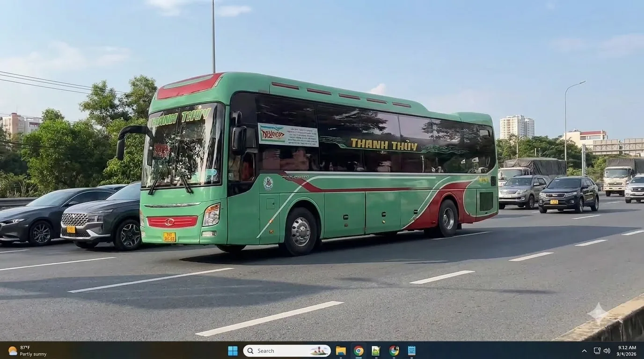Click the search highlights illustration in Search box
644x359 pixels.
point(319,351)
